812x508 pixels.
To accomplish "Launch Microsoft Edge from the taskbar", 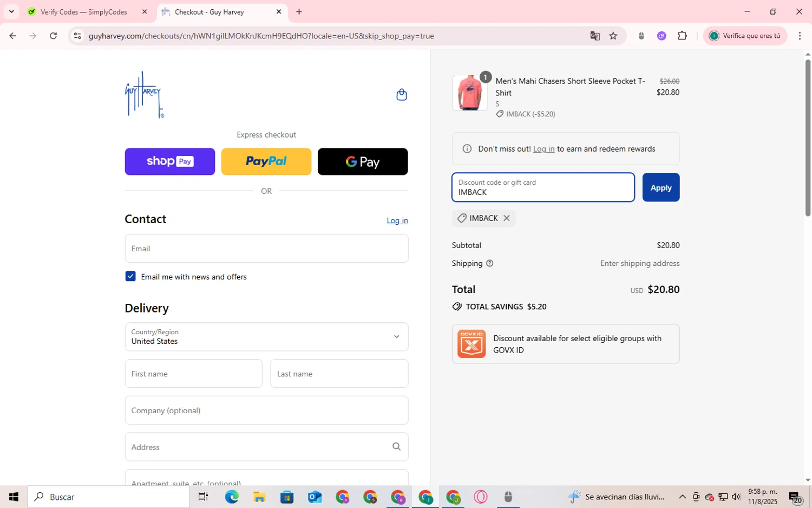I will (232, 497).
